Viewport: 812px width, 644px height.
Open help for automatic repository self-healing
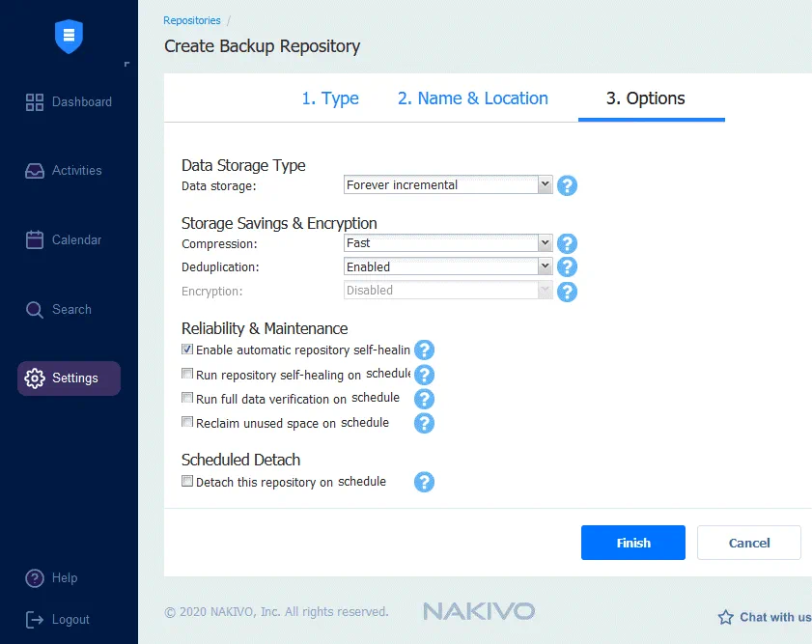(424, 350)
